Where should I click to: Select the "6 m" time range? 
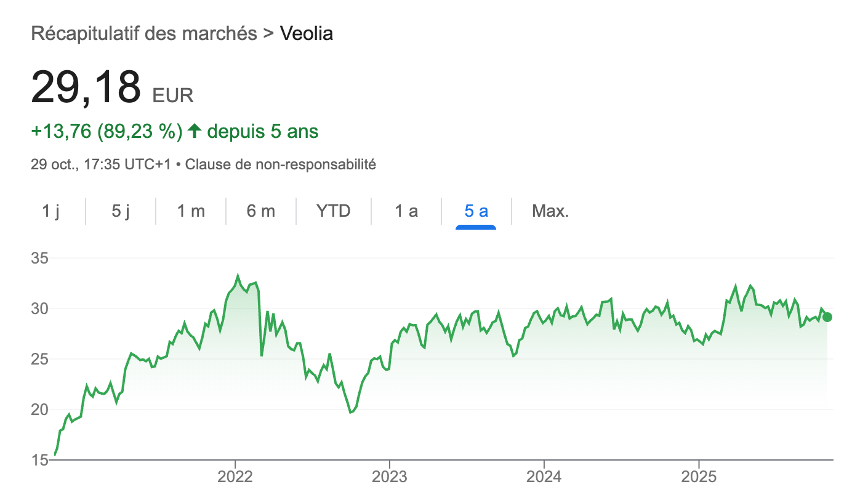click(x=262, y=211)
